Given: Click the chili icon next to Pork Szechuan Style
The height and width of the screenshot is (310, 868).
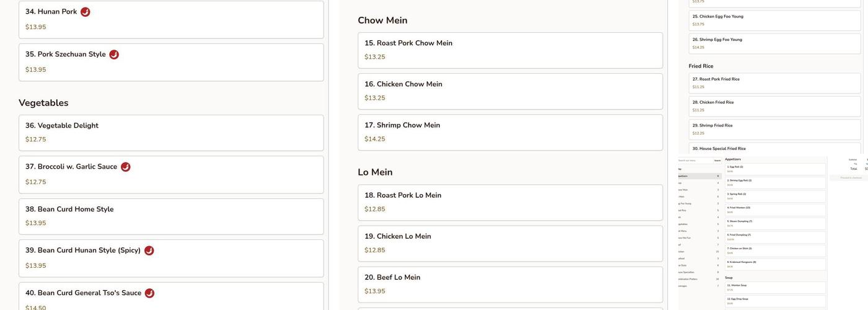Looking at the screenshot, I should tap(114, 55).
